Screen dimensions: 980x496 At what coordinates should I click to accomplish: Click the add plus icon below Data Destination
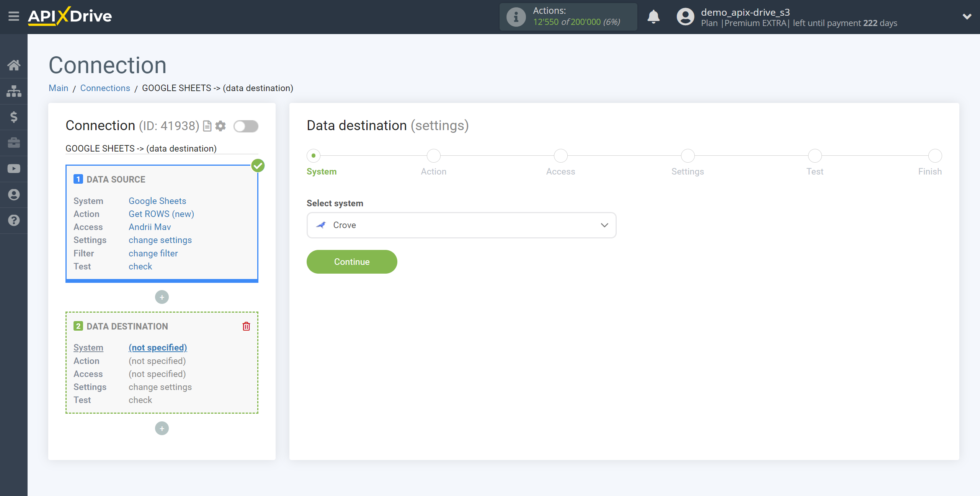[x=162, y=428]
